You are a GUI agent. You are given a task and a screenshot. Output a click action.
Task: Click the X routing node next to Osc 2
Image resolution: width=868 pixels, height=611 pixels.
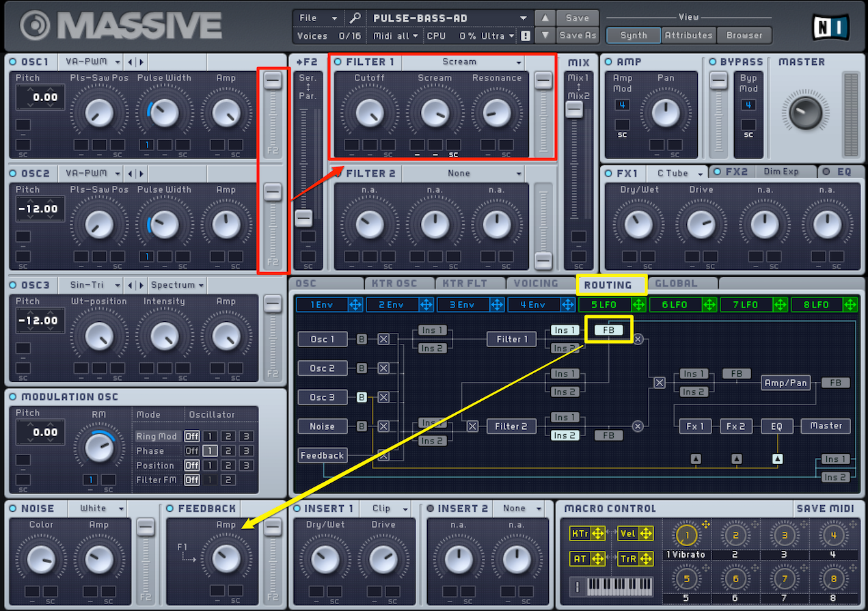pyautogui.click(x=384, y=368)
